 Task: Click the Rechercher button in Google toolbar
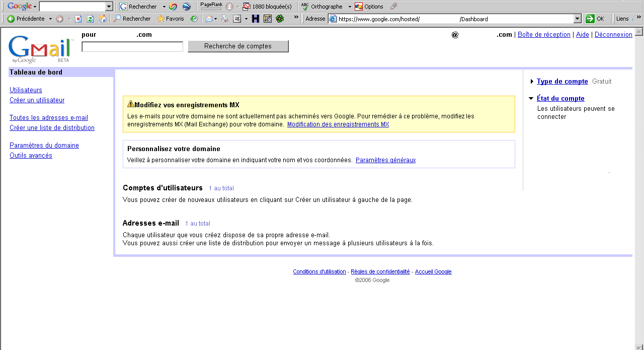[138, 7]
